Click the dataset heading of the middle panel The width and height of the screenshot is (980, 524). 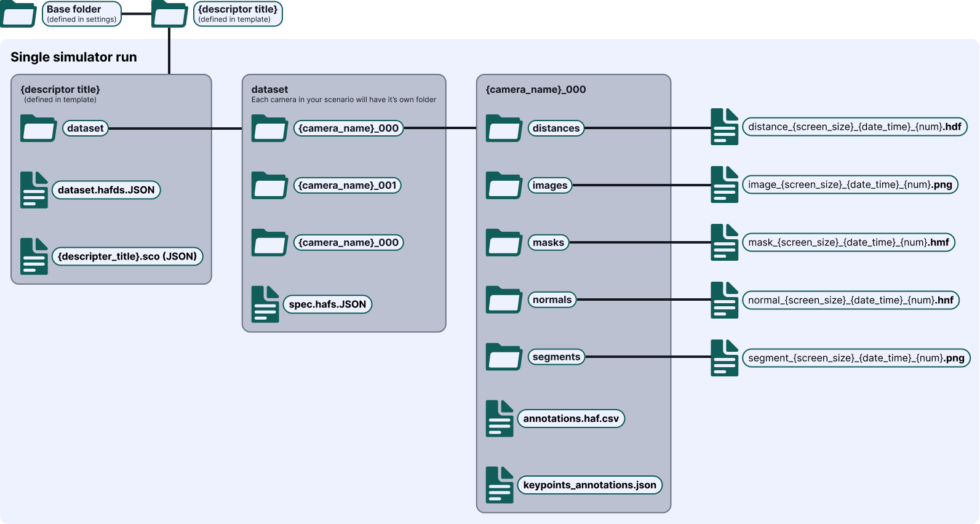pos(269,90)
